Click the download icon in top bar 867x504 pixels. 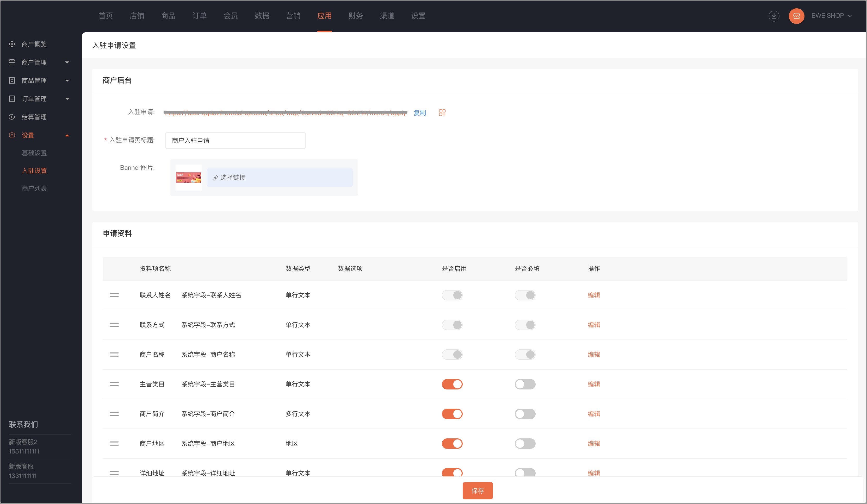774,16
